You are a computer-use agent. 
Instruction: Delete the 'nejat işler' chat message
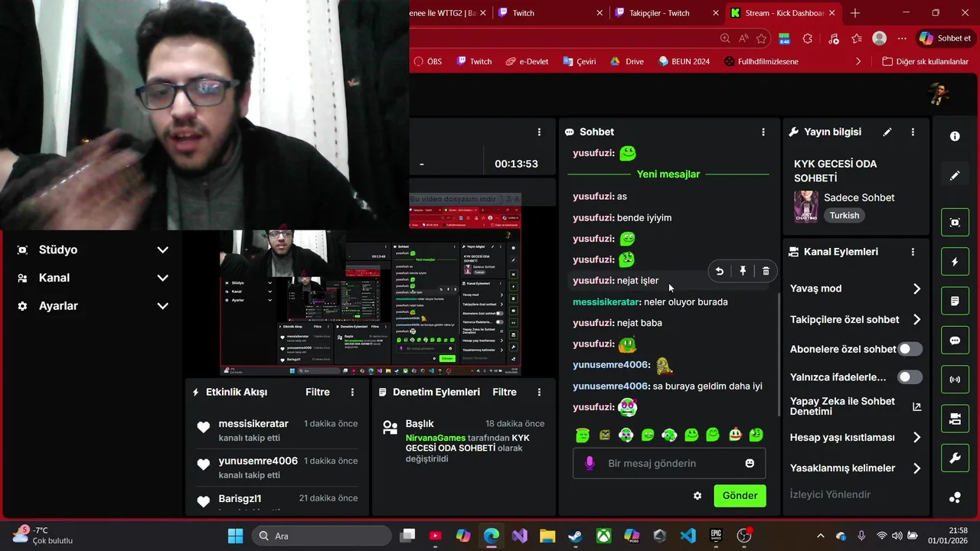coord(766,271)
